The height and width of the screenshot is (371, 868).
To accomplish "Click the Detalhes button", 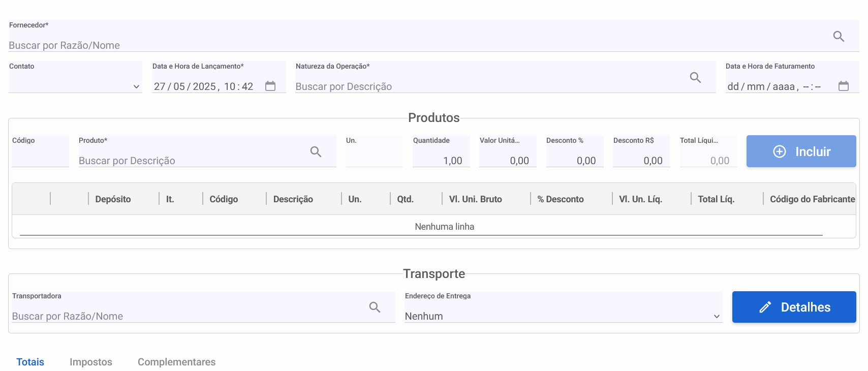I will [x=794, y=307].
